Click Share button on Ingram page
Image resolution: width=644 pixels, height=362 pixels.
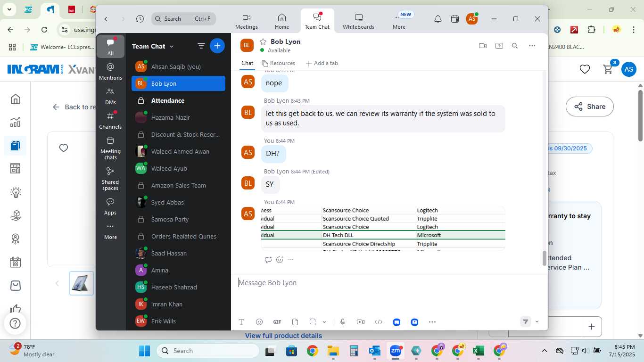(590, 107)
